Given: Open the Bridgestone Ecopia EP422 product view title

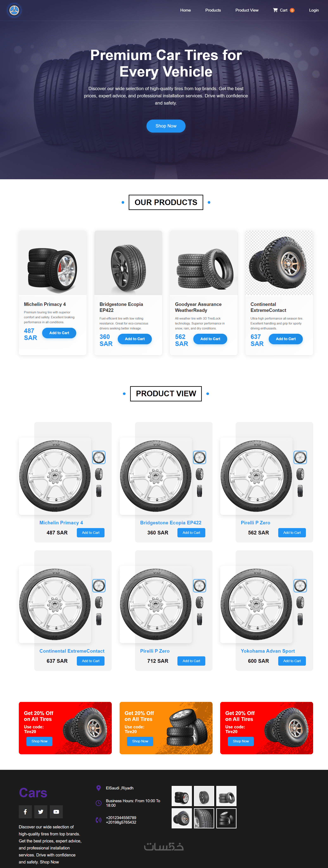Looking at the screenshot, I should tap(171, 523).
